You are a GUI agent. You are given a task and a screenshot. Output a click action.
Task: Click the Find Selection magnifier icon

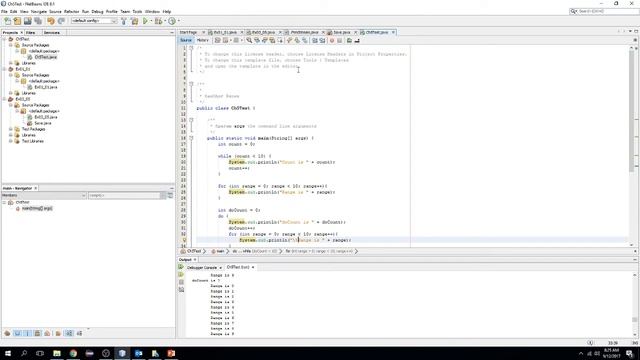tap(249, 40)
